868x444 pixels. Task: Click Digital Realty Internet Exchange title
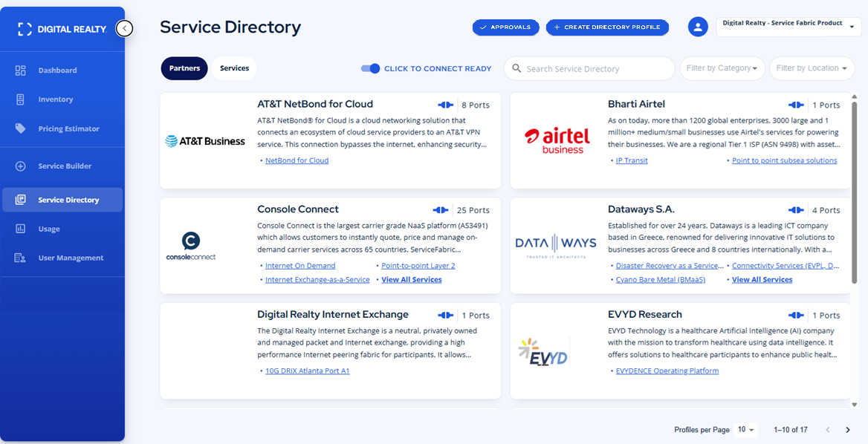(333, 314)
